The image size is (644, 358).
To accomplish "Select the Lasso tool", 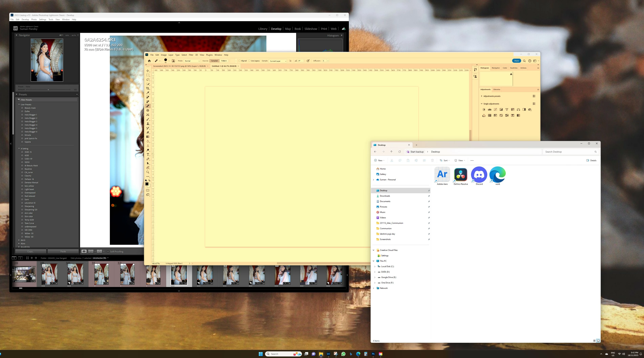I will (148, 80).
